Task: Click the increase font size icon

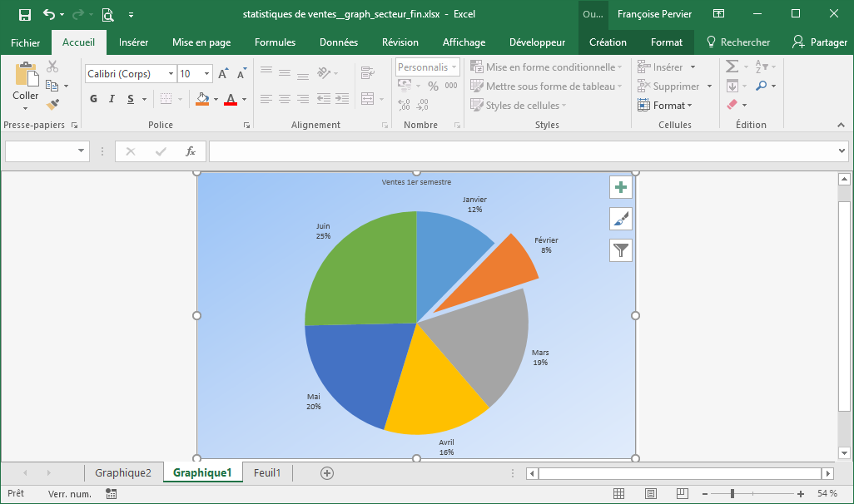Action: click(x=223, y=74)
